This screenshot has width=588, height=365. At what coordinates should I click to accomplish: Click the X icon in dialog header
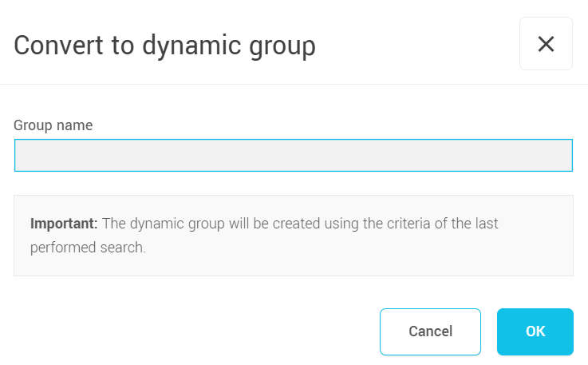coord(546,44)
